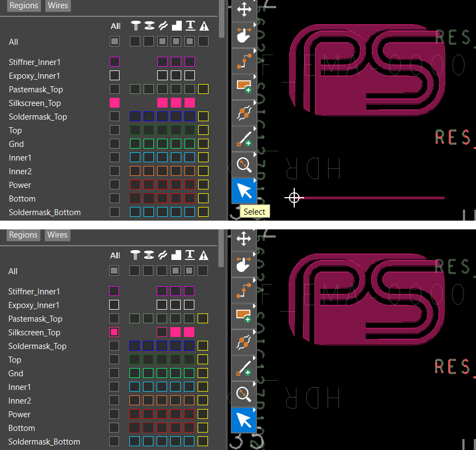Screen dimensions: 476x450
Task: Expand the flyout arrow on lower Move tool
Action: (x=254, y=232)
